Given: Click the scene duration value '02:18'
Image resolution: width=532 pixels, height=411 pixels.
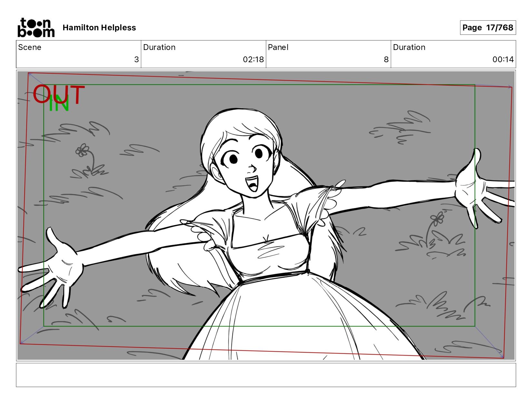Looking at the screenshot, I should pos(253,60).
